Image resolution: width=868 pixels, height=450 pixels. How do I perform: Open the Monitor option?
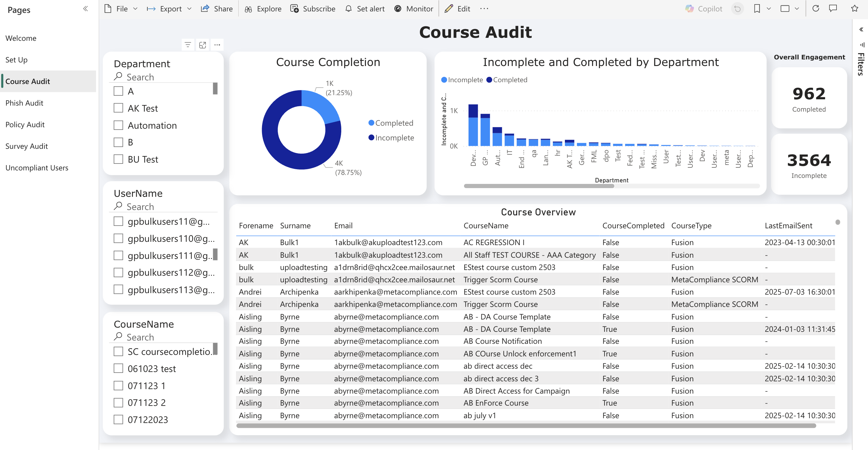(x=414, y=9)
